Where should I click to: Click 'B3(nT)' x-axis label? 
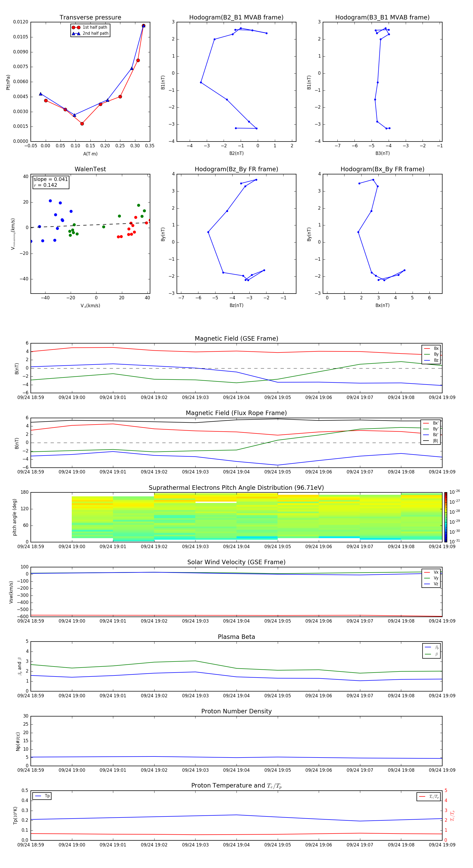(382, 153)
